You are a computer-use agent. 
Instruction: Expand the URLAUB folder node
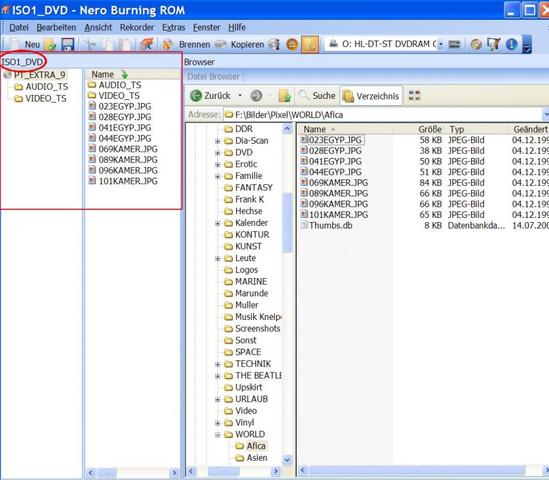point(217,399)
